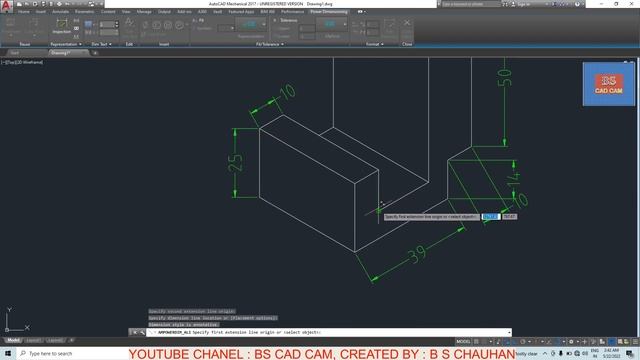
Task: Click the second dynamic input coordinate field
Action: (x=509, y=217)
